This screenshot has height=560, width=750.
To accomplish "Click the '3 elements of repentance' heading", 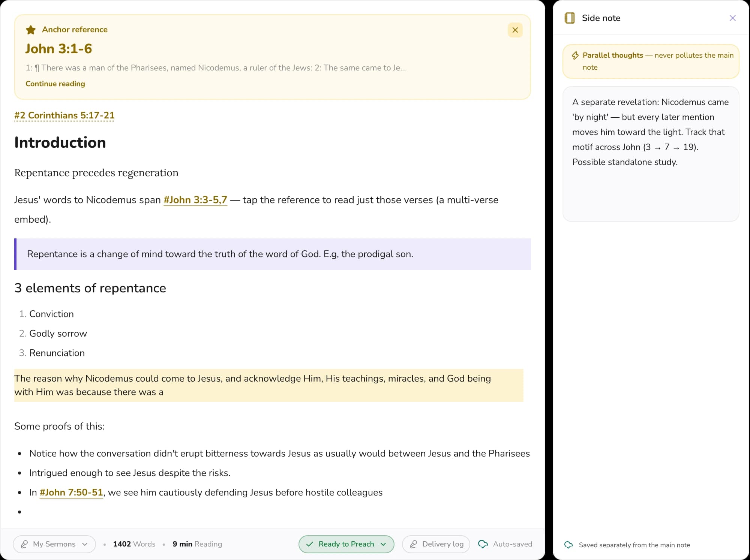I will point(90,288).
